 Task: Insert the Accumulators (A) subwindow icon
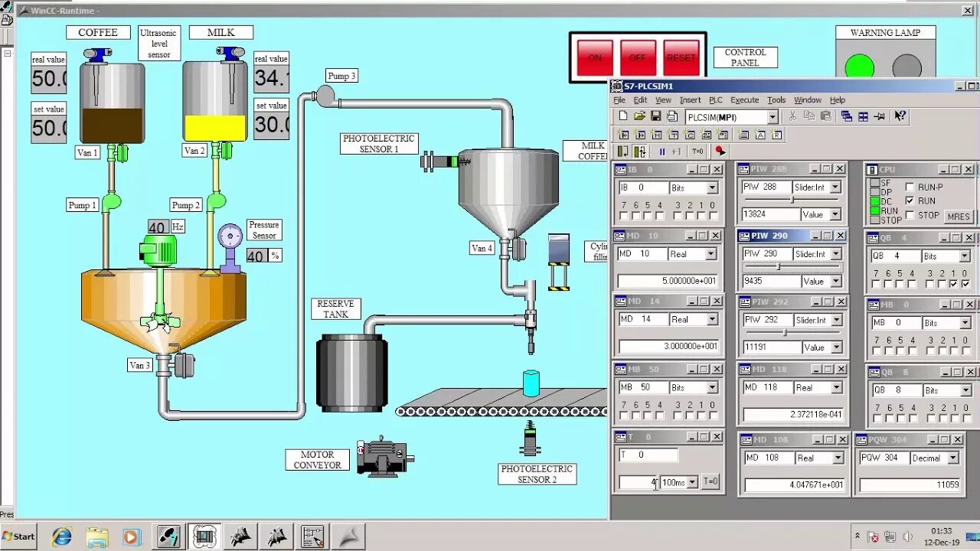coord(760,135)
